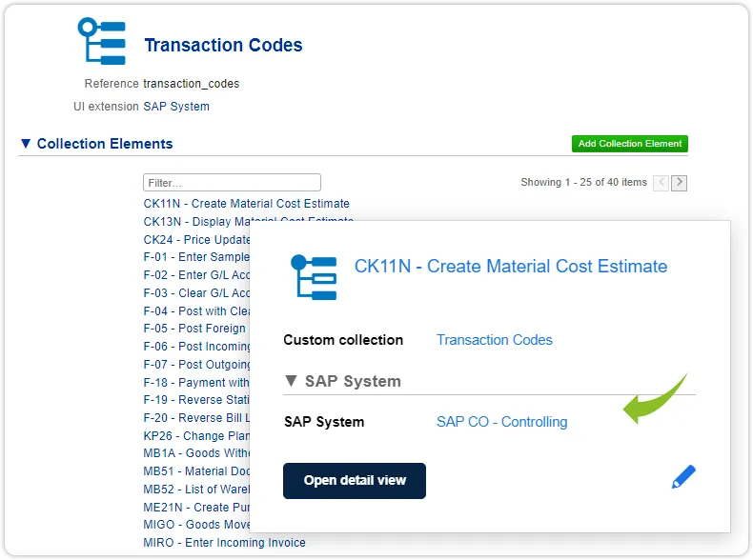Edit the element with the pencil icon

coord(683,476)
